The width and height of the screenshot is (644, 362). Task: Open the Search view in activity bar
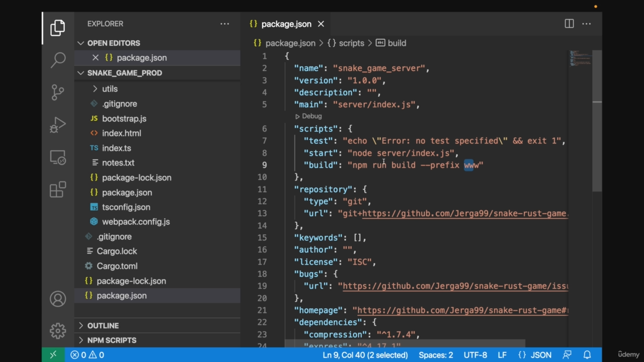pyautogui.click(x=58, y=60)
